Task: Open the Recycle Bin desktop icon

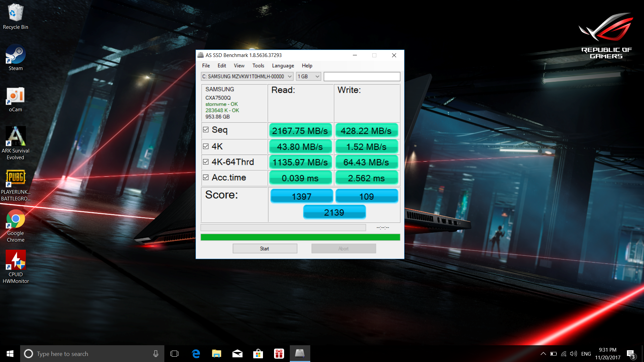Action: (15, 17)
